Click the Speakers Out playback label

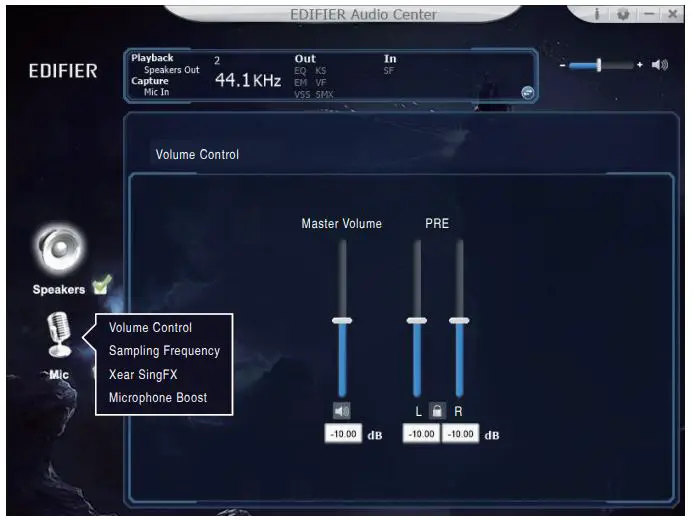point(171,70)
